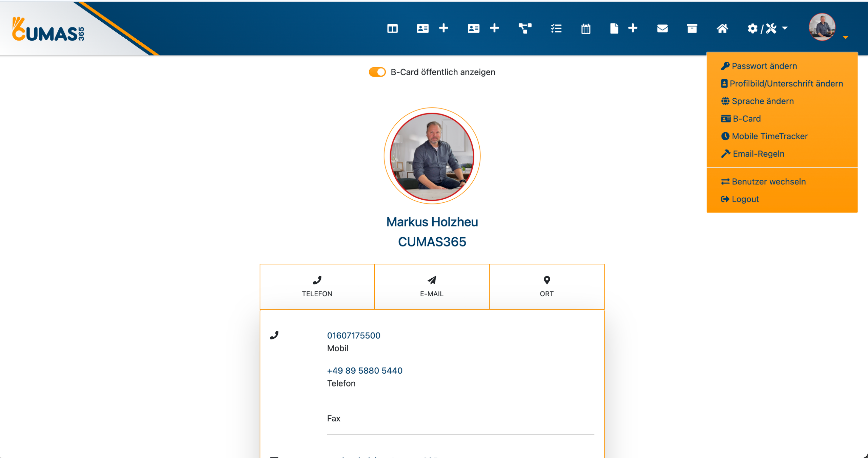Viewport: 868px width, 458px height.
Task: Click the columns layout icon in top bar
Action: click(392, 28)
